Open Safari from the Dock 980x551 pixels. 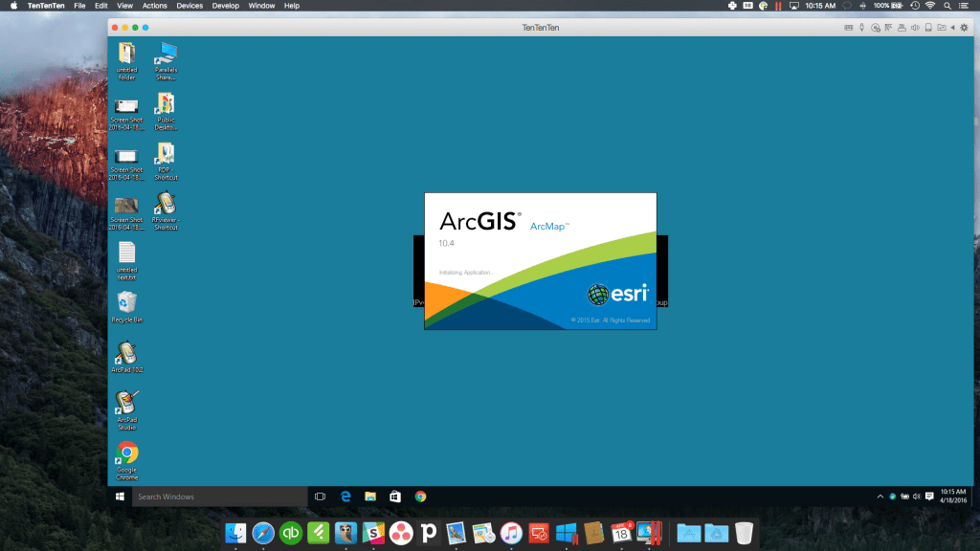click(x=263, y=533)
